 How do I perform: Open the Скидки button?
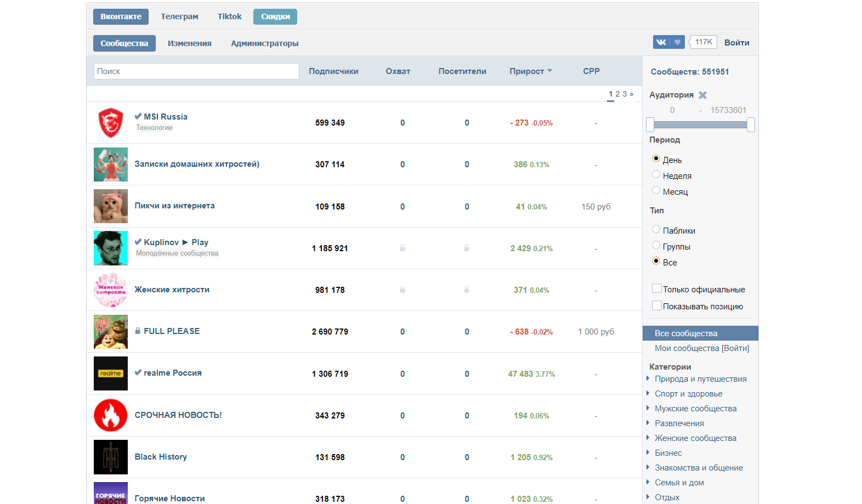[275, 16]
